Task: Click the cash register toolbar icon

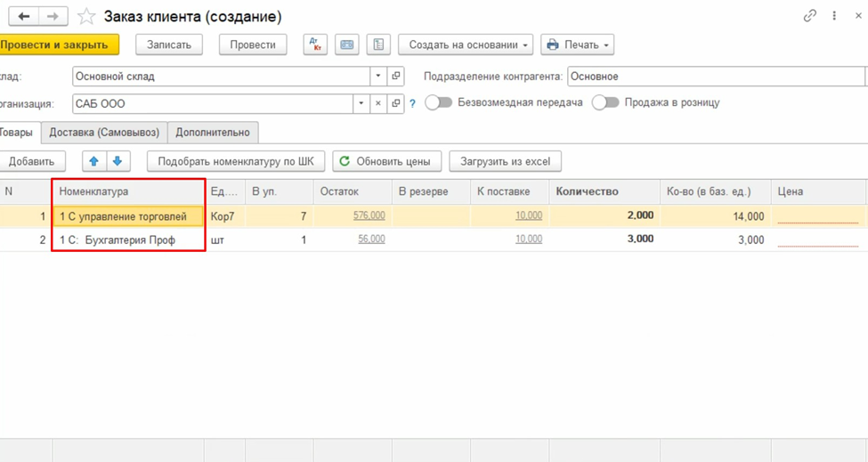Action: coord(347,45)
